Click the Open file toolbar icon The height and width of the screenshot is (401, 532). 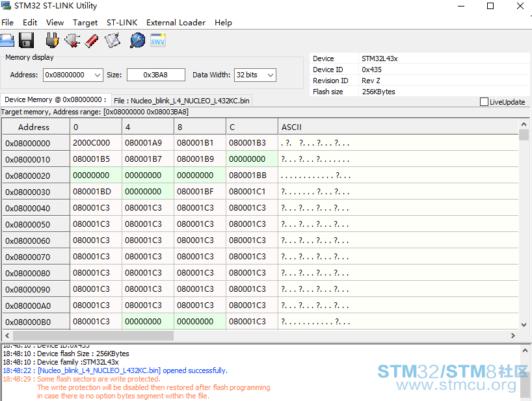(7, 40)
